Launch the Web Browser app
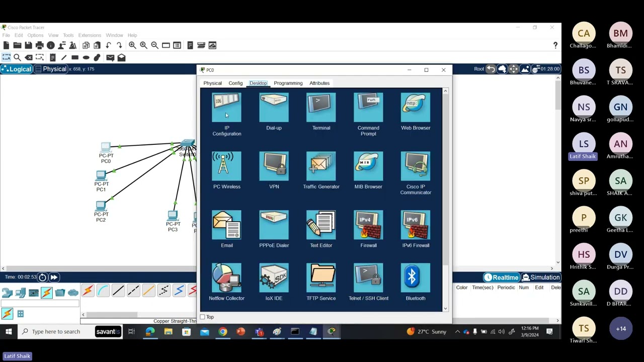The width and height of the screenshot is (644, 362). pyautogui.click(x=416, y=107)
